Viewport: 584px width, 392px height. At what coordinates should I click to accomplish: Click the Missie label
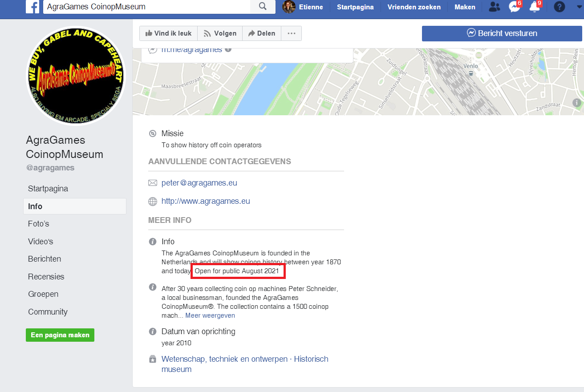[x=172, y=133]
